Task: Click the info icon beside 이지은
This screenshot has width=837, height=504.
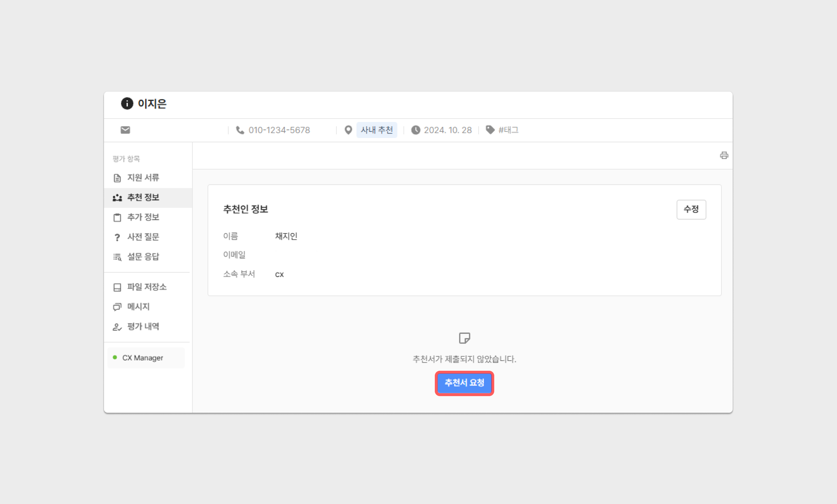Action: (x=127, y=104)
